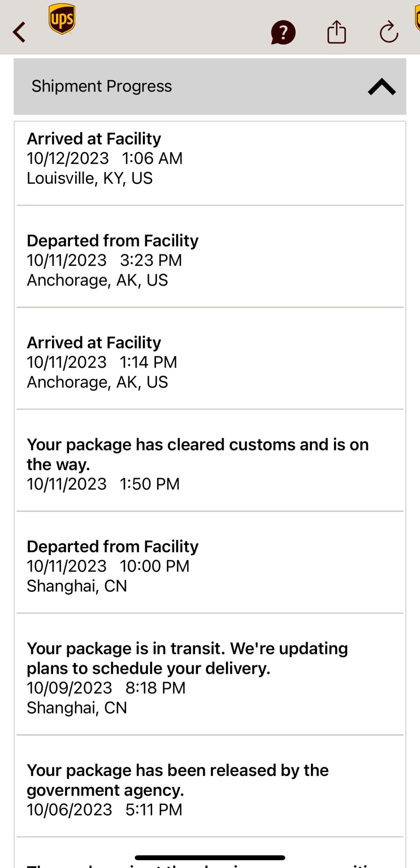Select the Arrived at Facility Louisville heading

(94, 139)
